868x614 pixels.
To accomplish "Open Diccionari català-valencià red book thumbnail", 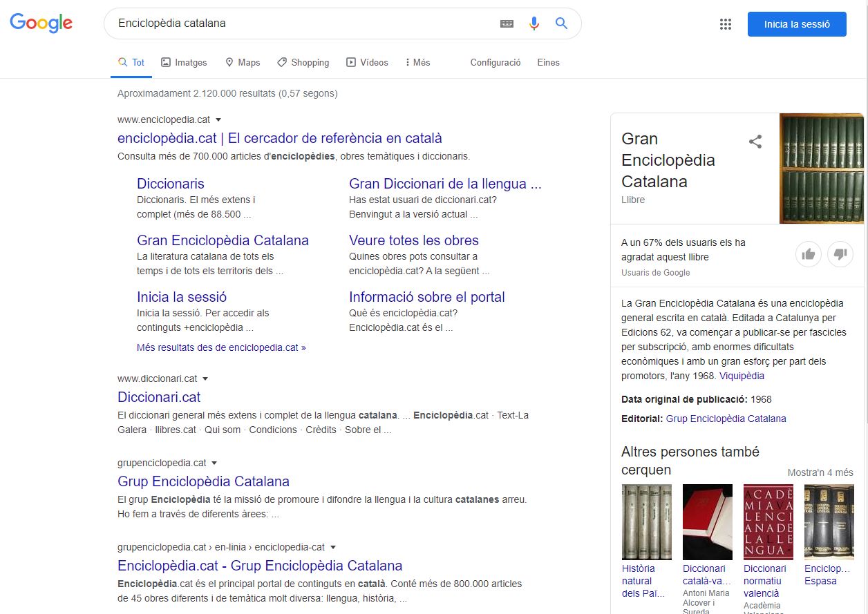I will (708, 521).
